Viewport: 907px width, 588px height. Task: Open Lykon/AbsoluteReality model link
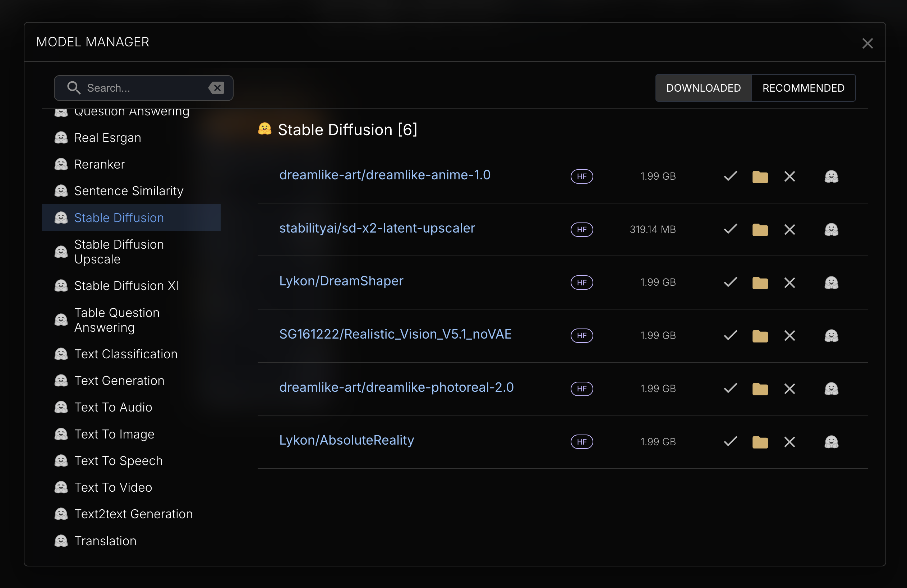coord(347,440)
